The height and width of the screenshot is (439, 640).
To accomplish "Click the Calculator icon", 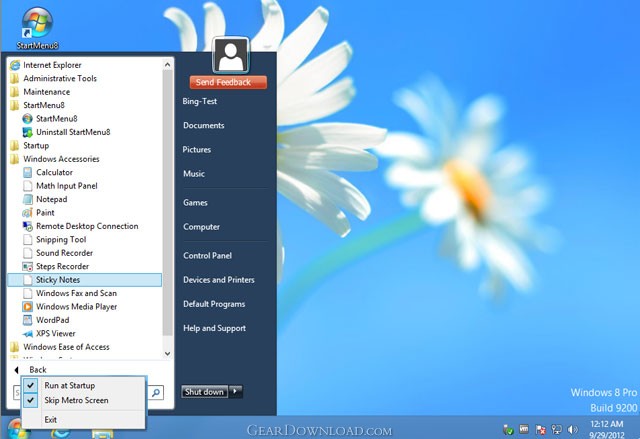I will coord(28,173).
